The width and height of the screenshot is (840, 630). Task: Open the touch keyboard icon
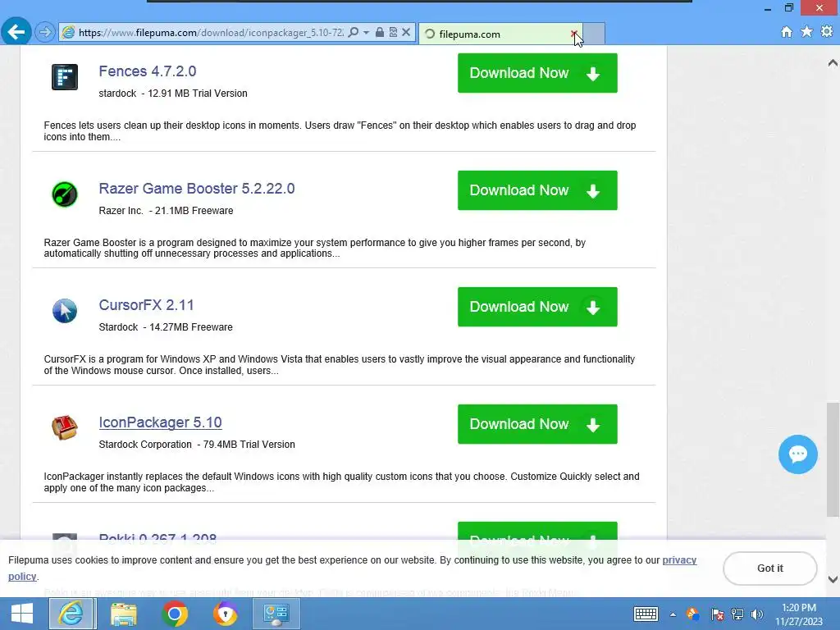click(x=646, y=614)
